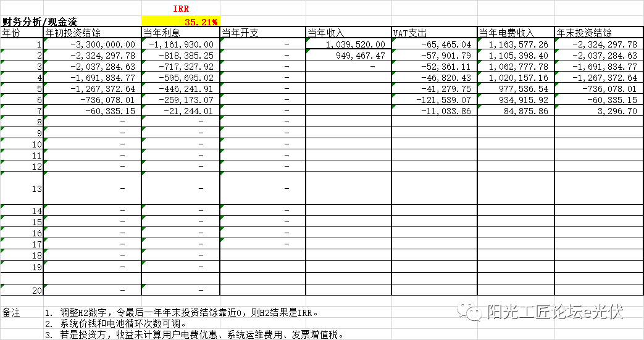This screenshot has height=340, width=644.
Task: Click cell with -65,465.04
Action: point(434,44)
